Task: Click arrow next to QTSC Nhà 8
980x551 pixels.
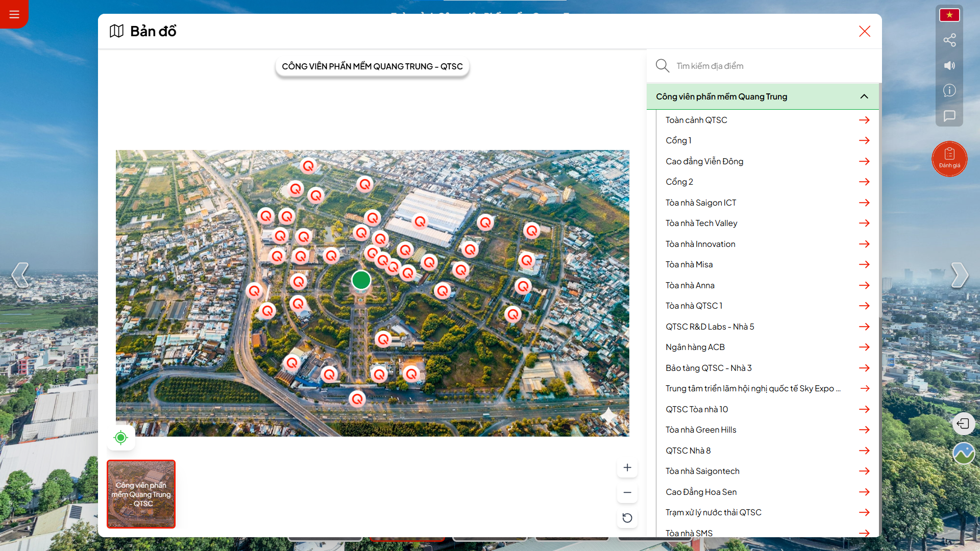Action: click(x=864, y=450)
